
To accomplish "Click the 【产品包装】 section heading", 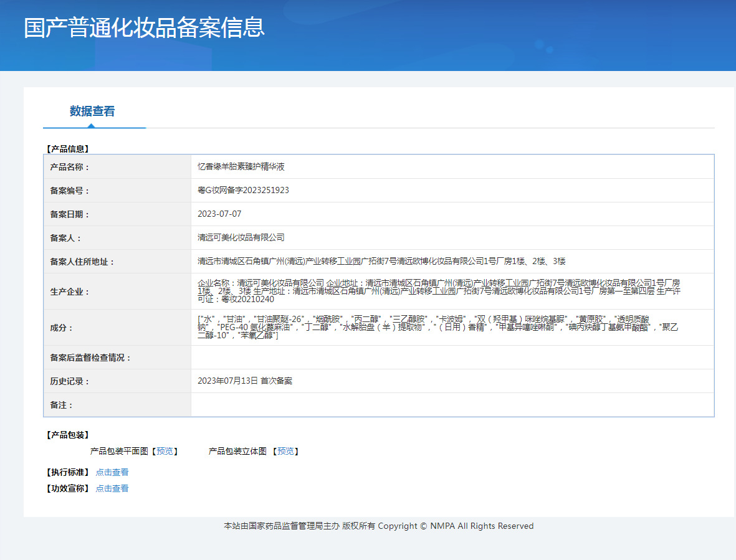I will (x=68, y=435).
